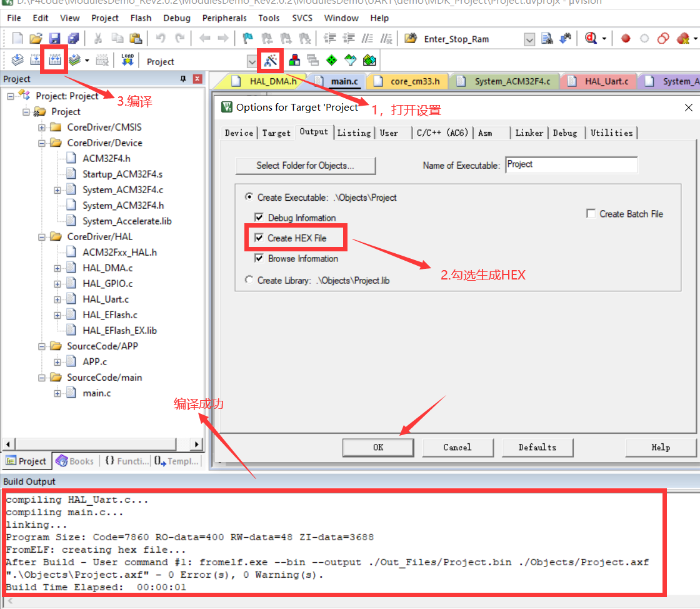Image resolution: width=700 pixels, height=609 pixels.
Task: Collapse the CoreDriver/HAL folder
Action: (x=42, y=237)
